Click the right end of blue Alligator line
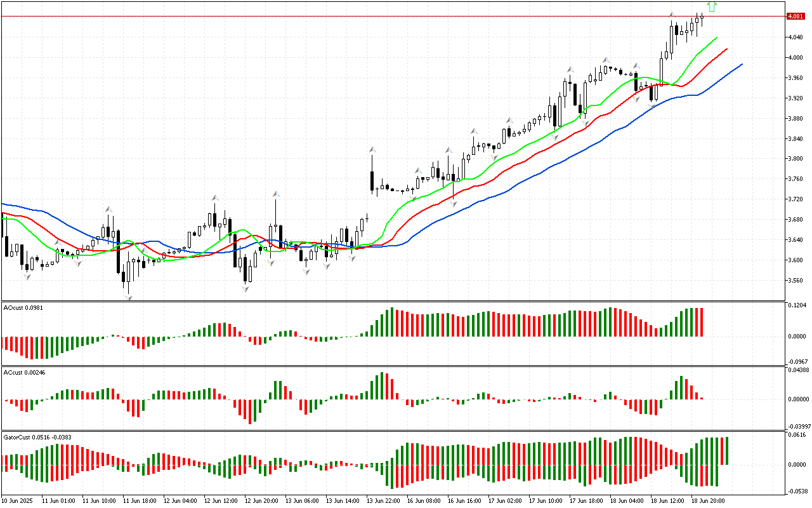The width and height of the screenshot is (812, 508). coord(742,64)
